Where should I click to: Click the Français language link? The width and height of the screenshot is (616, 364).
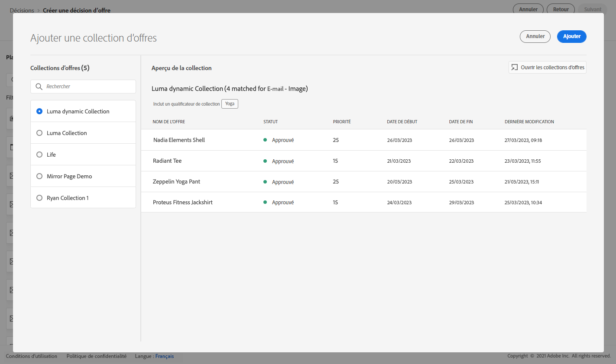pos(165,356)
